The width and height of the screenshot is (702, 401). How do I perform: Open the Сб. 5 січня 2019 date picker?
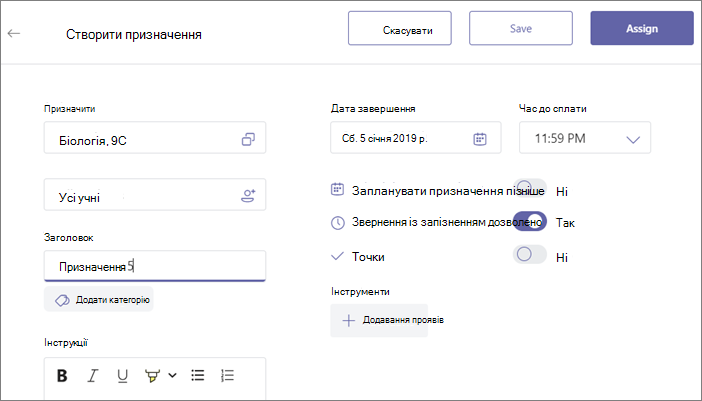[415, 137]
